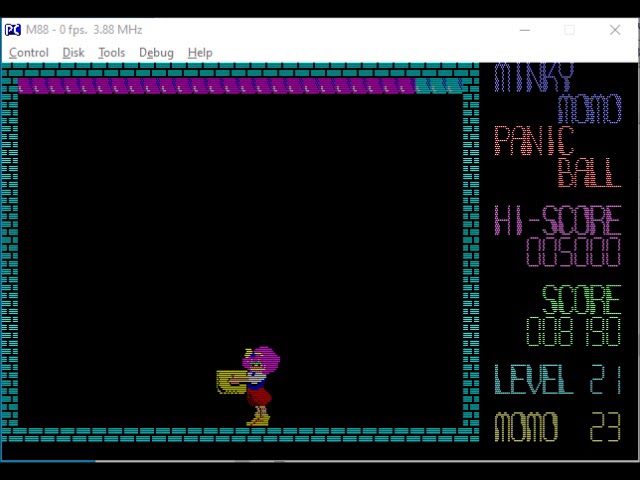Click the disabled maximize button of M88
This screenshot has width=640, height=480.
569,30
